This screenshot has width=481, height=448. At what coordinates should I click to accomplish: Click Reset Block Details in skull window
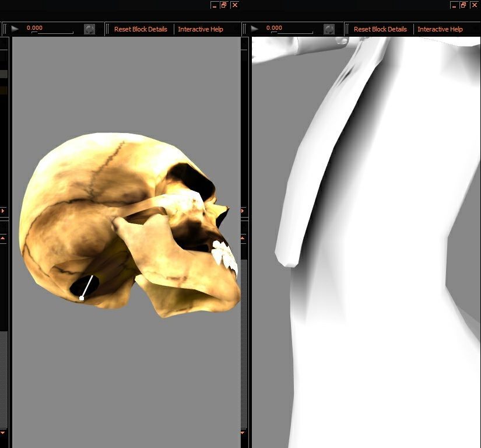(141, 29)
